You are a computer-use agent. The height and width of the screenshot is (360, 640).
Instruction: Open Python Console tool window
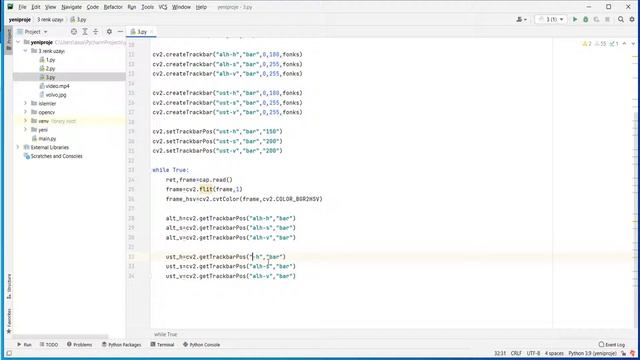[201, 344]
